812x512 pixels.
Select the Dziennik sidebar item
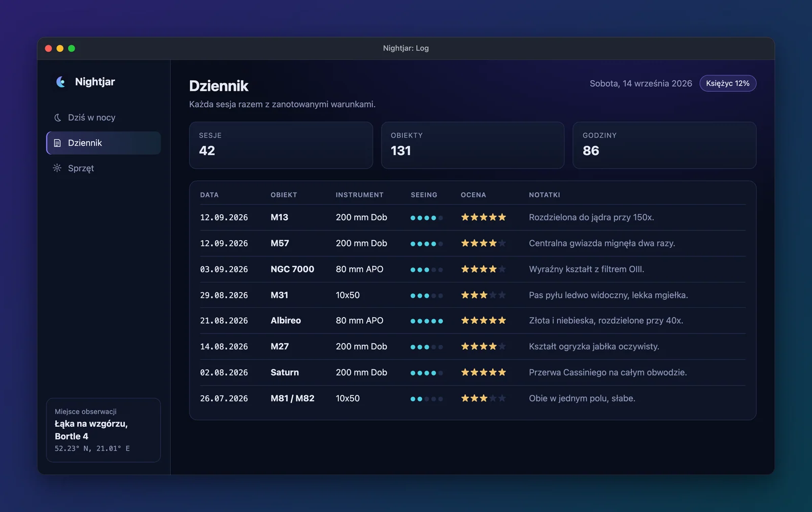click(104, 143)
